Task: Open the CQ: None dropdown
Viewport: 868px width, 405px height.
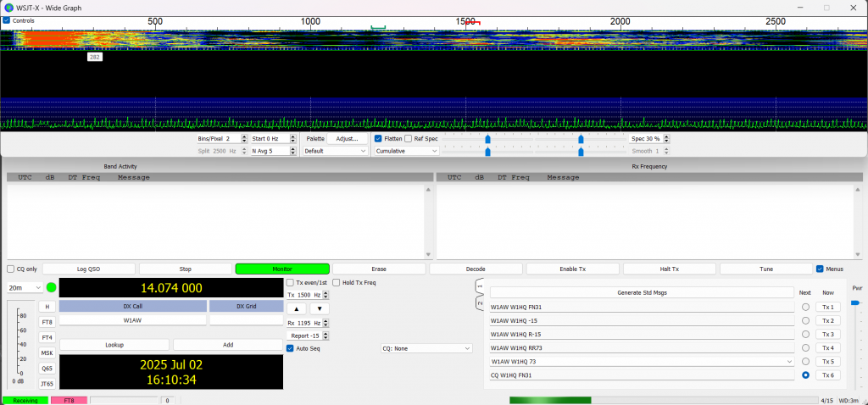Action: click(426, 348)
